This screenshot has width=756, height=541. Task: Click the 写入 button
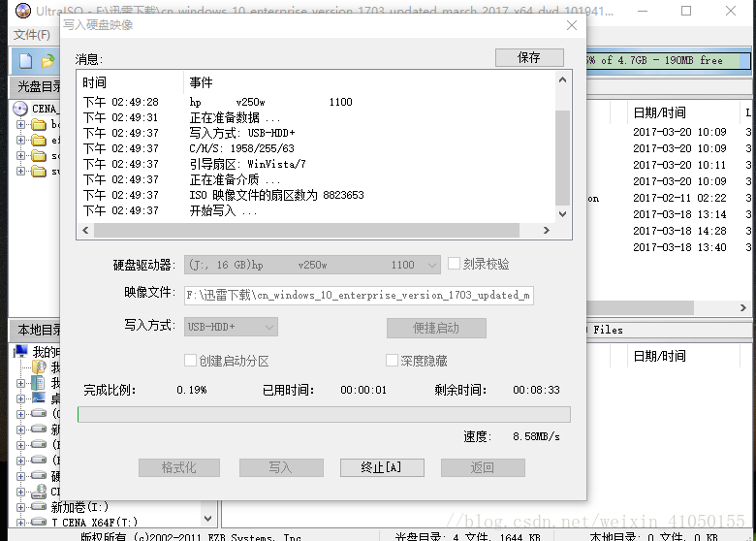(x=282, y=467)
